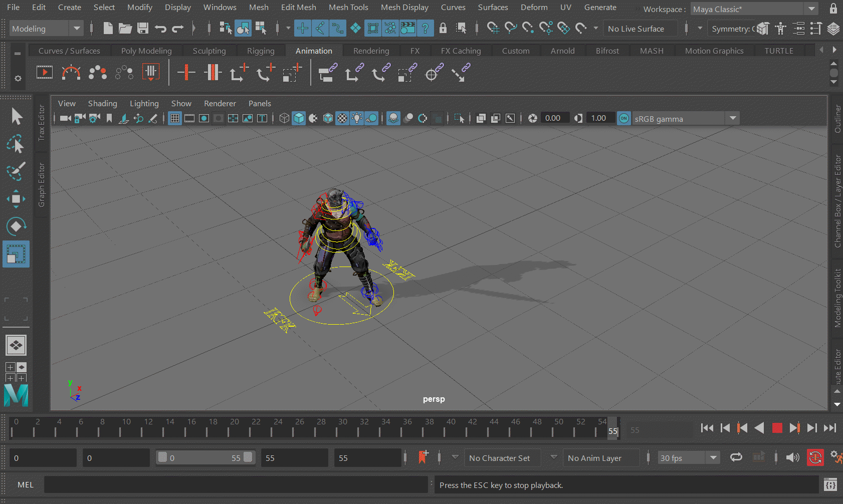Toggle the sRGB color management ON button
843x504 pixels.
point(623,118)
